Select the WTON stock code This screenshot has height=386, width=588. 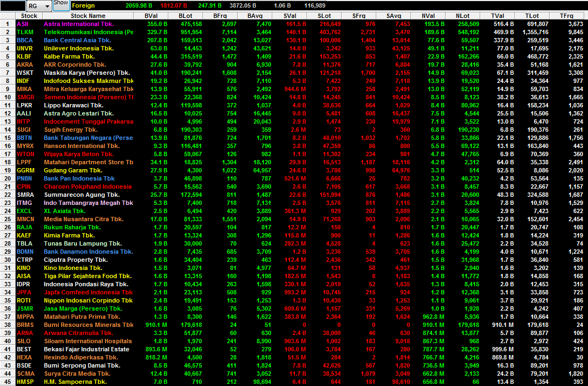25,155
